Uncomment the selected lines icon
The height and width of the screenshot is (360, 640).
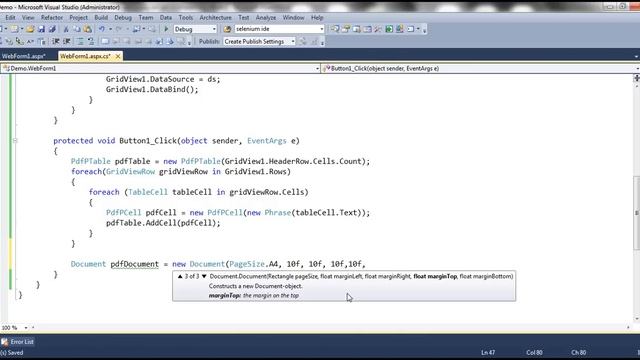click(91, 41)
